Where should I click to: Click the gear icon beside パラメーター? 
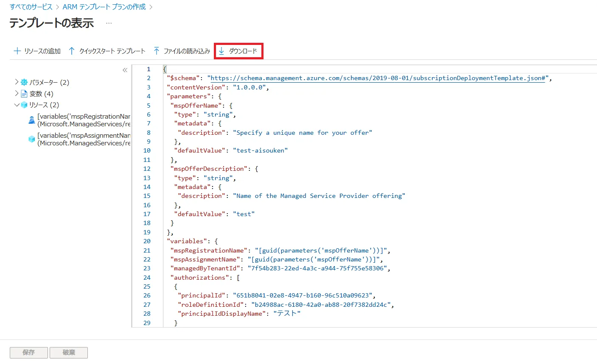(24, 82)
